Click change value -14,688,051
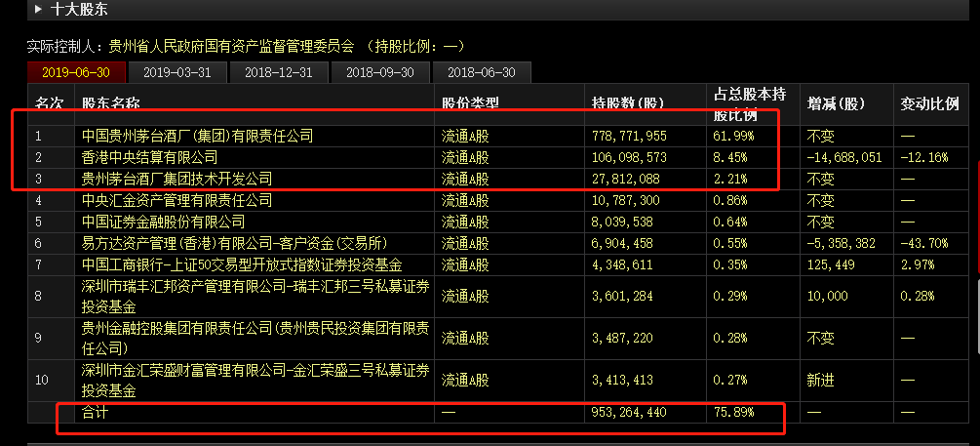Screen dimensions: 980x446 point(843,158)
